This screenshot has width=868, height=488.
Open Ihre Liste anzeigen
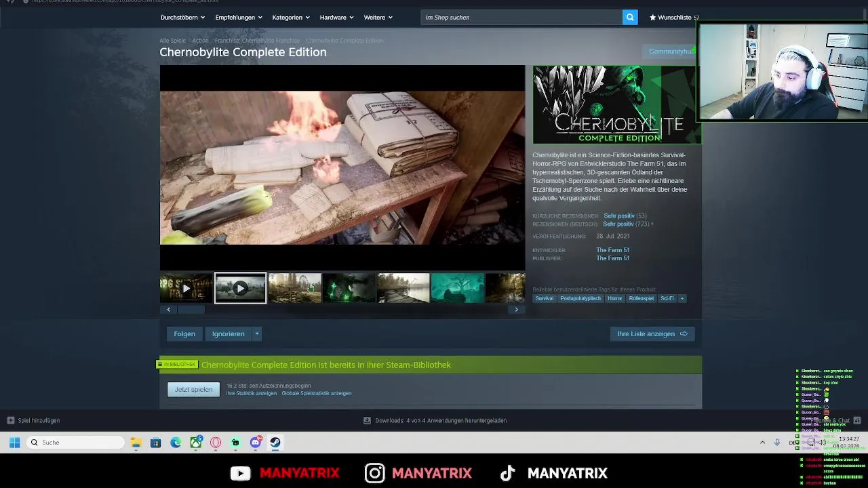point(652,333)
